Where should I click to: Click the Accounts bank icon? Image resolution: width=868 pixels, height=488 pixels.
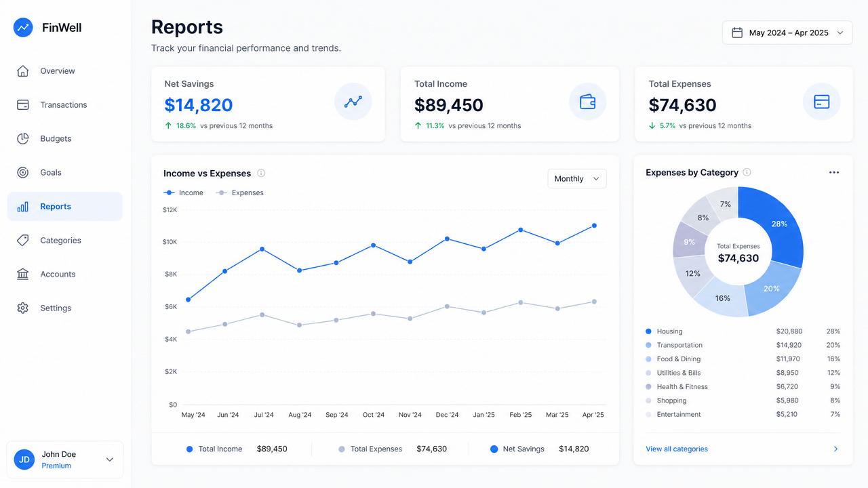tap(23, 274)
